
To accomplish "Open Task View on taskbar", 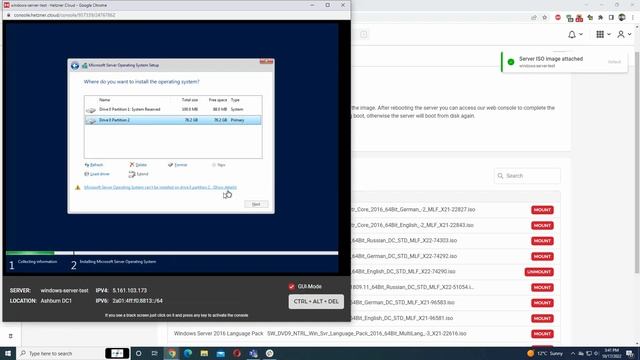I will click(x=155, y=353).
